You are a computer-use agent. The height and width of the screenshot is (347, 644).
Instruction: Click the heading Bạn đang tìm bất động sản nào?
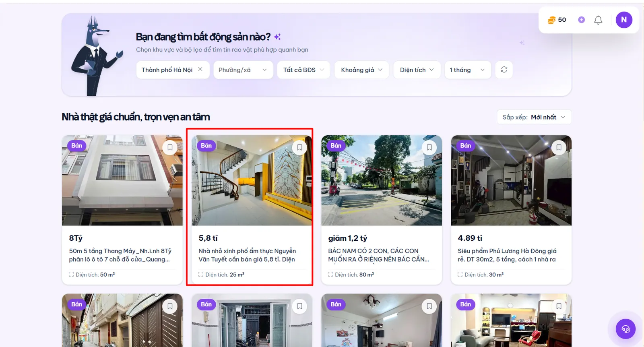[203, 37]
